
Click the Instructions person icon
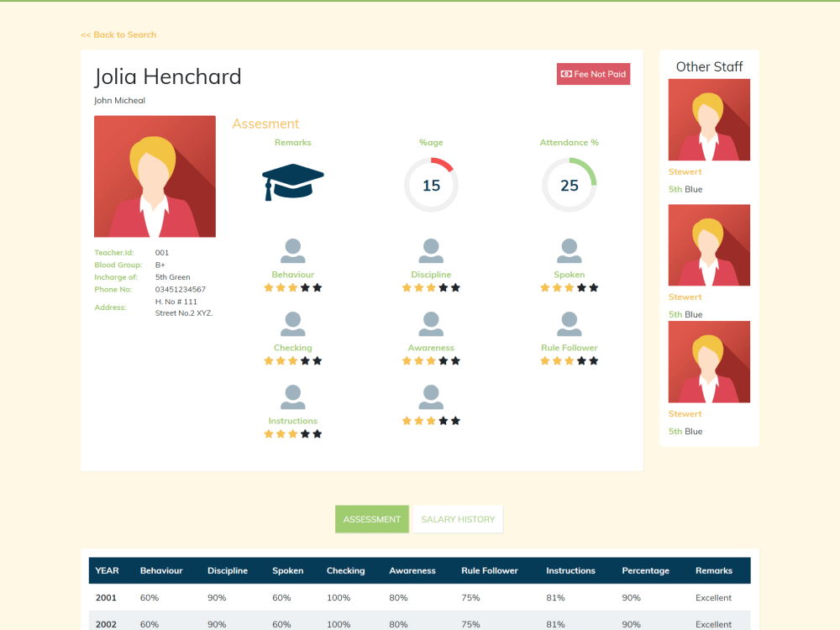[292, 397]
